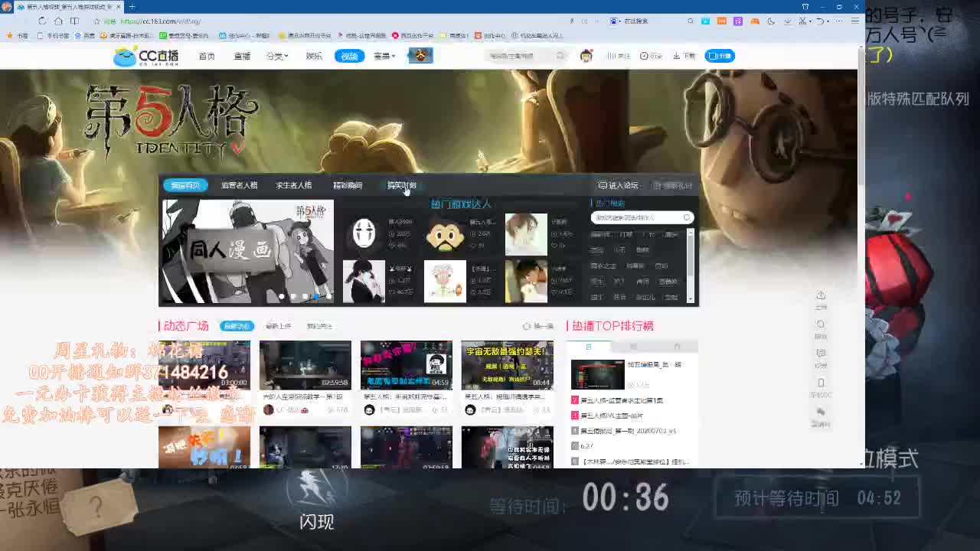Click the browser refresh icon
This screenshot has height=551, width=980.
(x=41, y=21)
